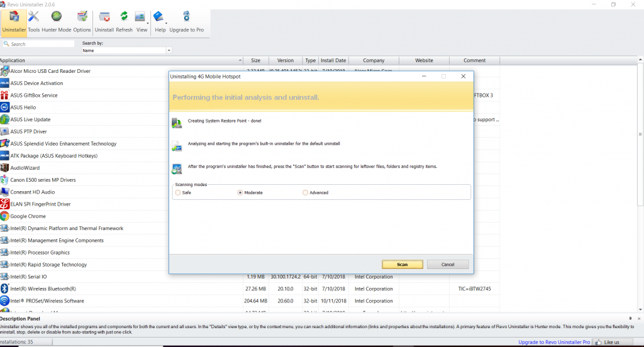Viewport: 644px width, 347px height.
Task: Sort by Size column header
Action: point(256,60)
